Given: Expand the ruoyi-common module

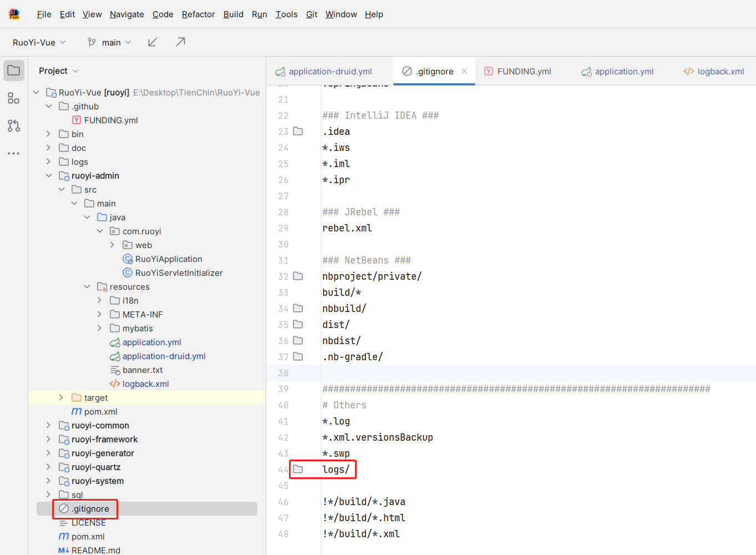Looking at the screenshot, I should click(49, 425).
